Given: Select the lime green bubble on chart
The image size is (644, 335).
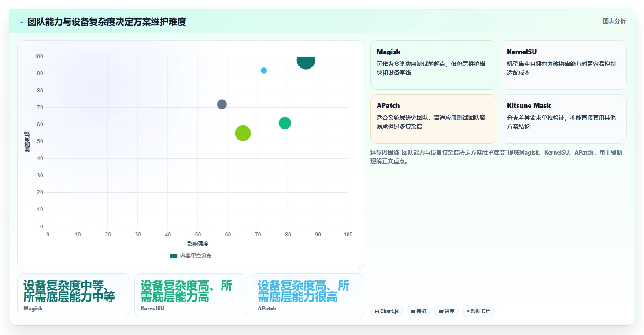Looking at the screenshot, I should (243, 133).
